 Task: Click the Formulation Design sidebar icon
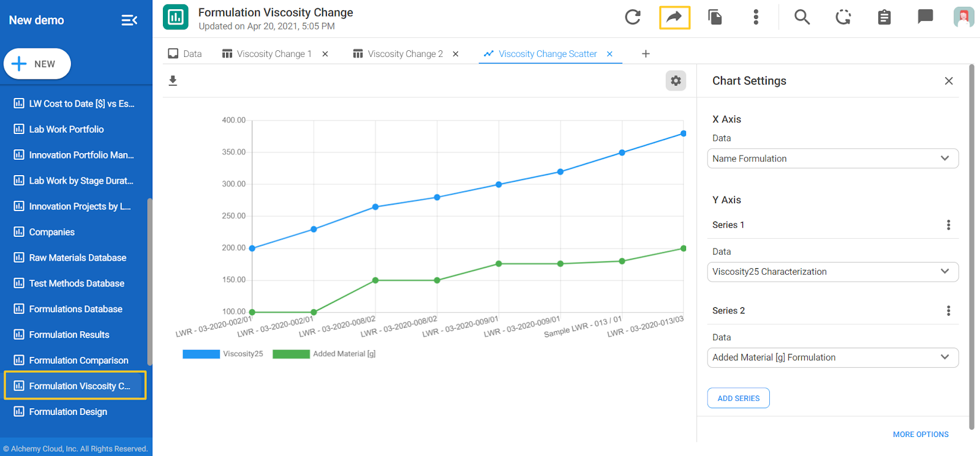coord(19,412)
